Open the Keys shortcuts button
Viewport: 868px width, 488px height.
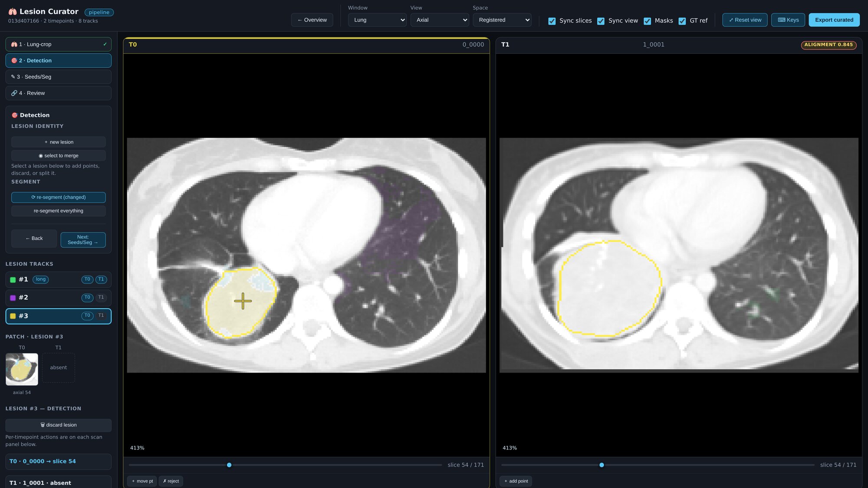point(788,20)
